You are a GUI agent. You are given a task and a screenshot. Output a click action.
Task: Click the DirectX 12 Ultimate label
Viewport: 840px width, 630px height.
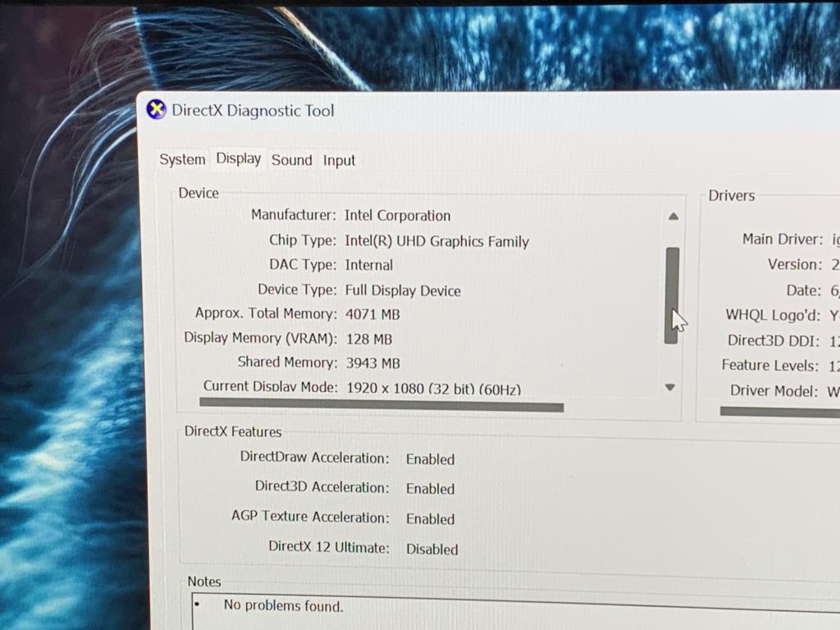[x=329, y=547]
